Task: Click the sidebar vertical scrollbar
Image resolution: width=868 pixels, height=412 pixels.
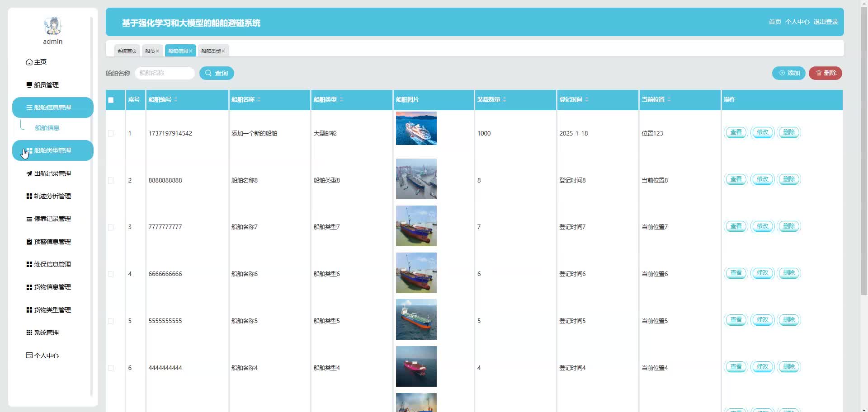Action: pyautogui.click(x=91, y=206)
